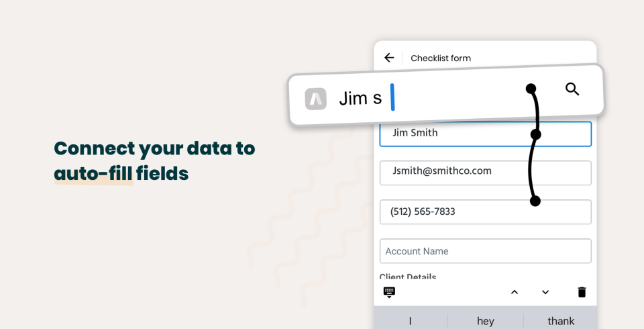Click the top connector dot in search bar
The width and height of the screenshot is (644, 329).
(x=531, y=89)
